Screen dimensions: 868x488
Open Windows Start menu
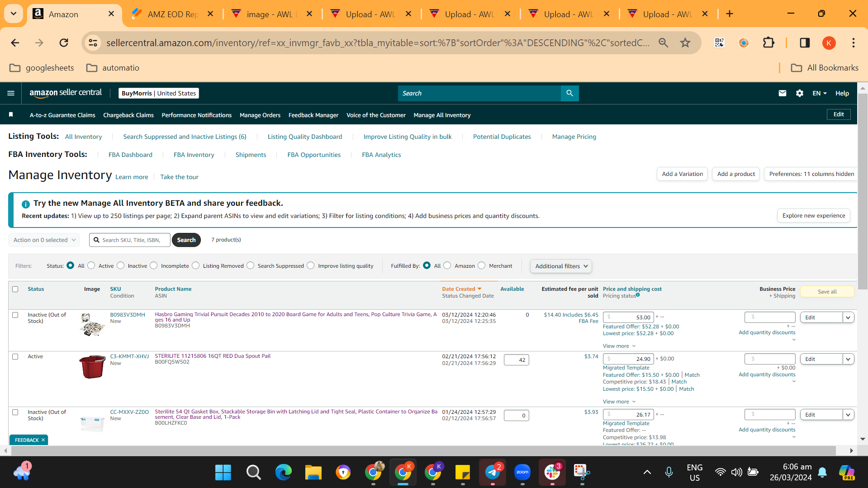click(223, 473)
